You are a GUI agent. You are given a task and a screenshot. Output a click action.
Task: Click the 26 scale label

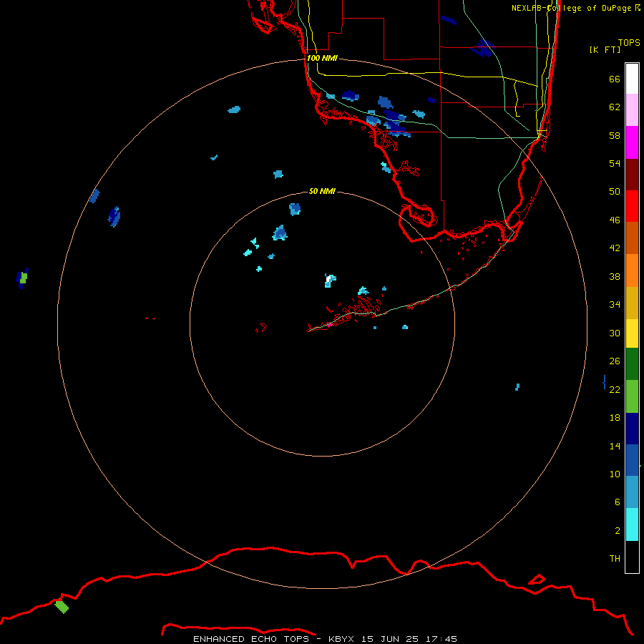pyautogui.click(x=615, y=361)
